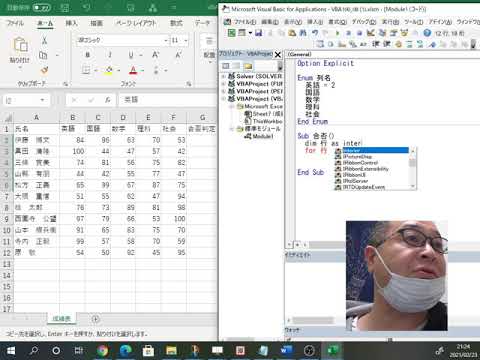Toggle Design Mode in VBA toolbar

click(x=371, y=33)
